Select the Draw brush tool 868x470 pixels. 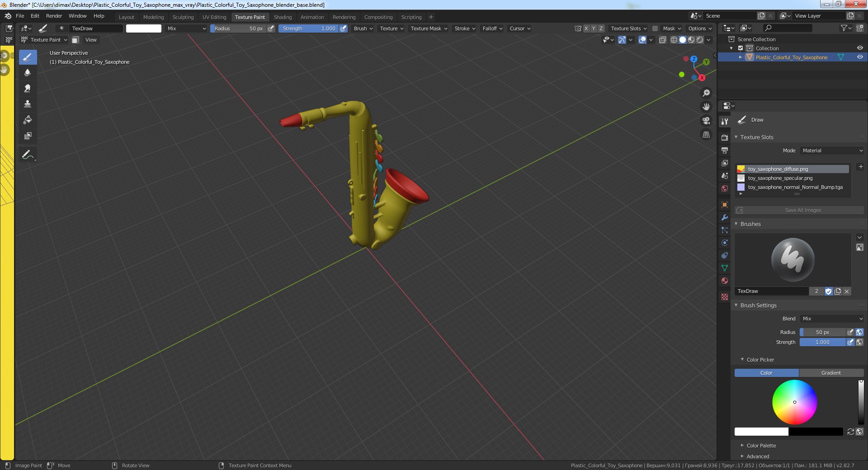[x=28, y=57]
